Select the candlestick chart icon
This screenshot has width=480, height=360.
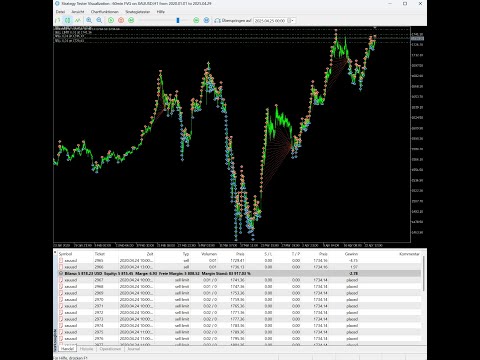pyautogui.click(x=68, y=20)
